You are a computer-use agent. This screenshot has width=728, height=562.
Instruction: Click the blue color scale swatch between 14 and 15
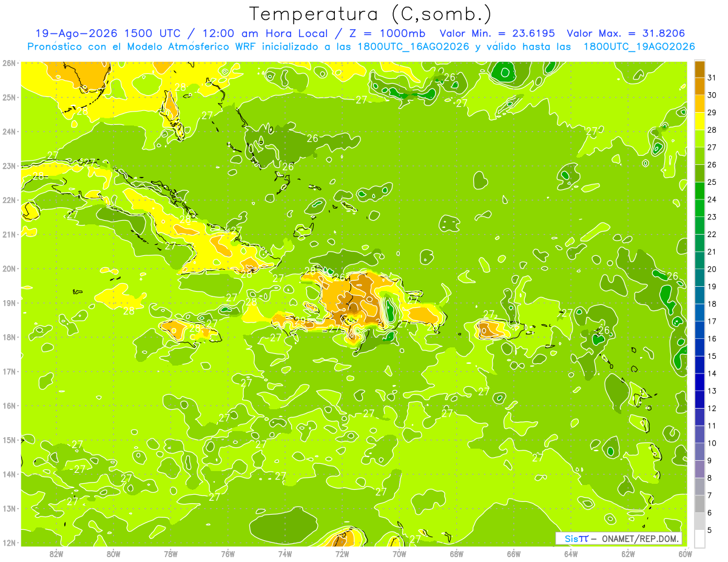click(699, 364)
